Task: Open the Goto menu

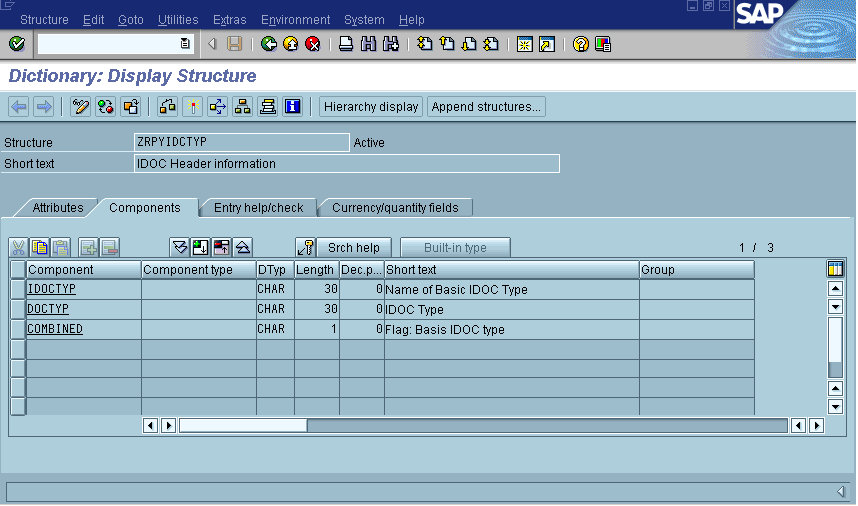Action: point(131,20)
